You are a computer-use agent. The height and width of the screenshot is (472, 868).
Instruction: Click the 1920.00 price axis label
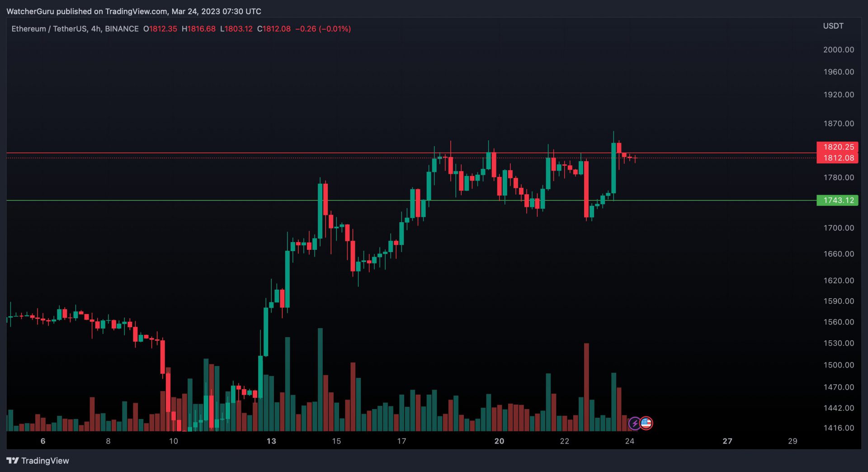(x=839, y=95)
